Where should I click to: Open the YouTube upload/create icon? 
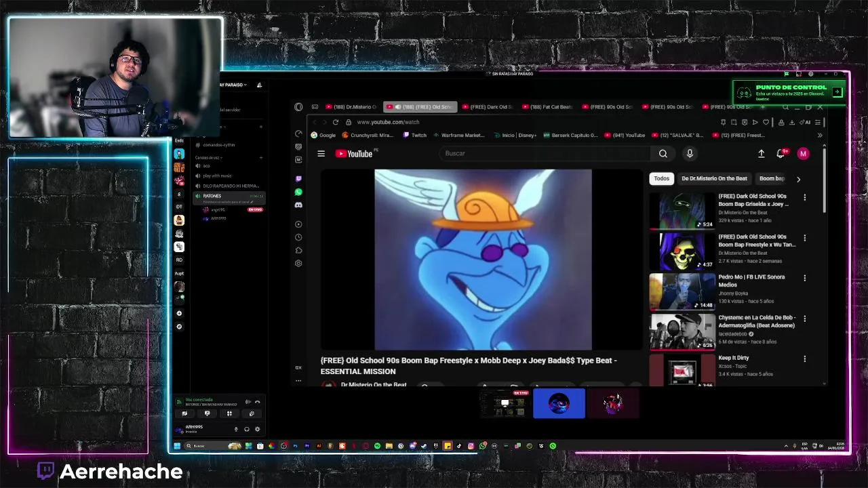[761, 154]
